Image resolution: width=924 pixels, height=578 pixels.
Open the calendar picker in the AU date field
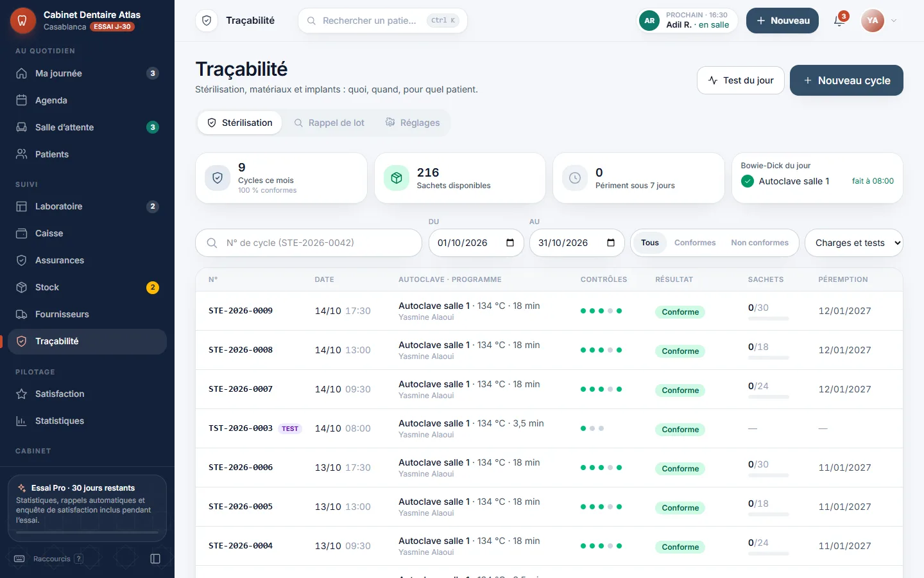(611, 243)
